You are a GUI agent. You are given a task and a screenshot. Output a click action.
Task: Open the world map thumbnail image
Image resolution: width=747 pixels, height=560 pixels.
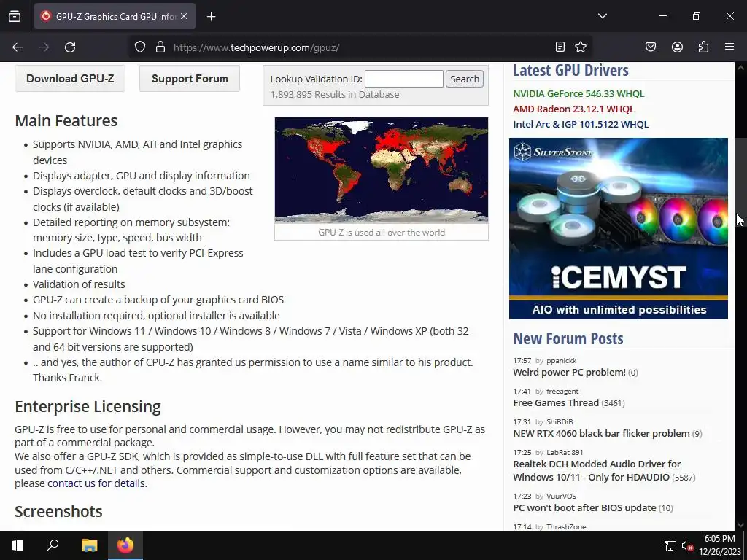pyautogui.click(x=382, y=170)
